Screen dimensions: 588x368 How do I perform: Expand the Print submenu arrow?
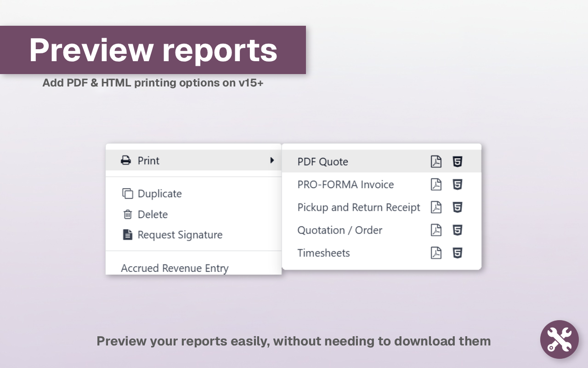272,160
